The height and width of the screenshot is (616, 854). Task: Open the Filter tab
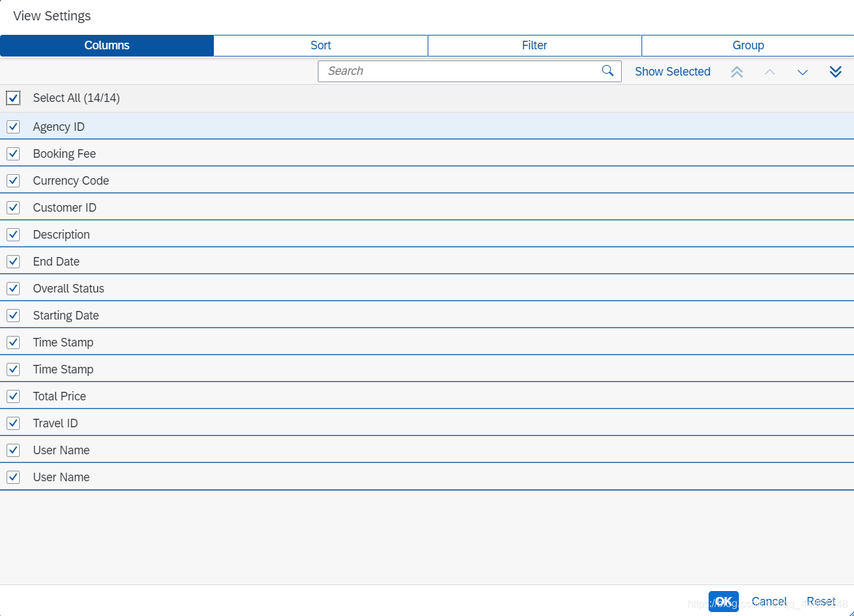534,45
